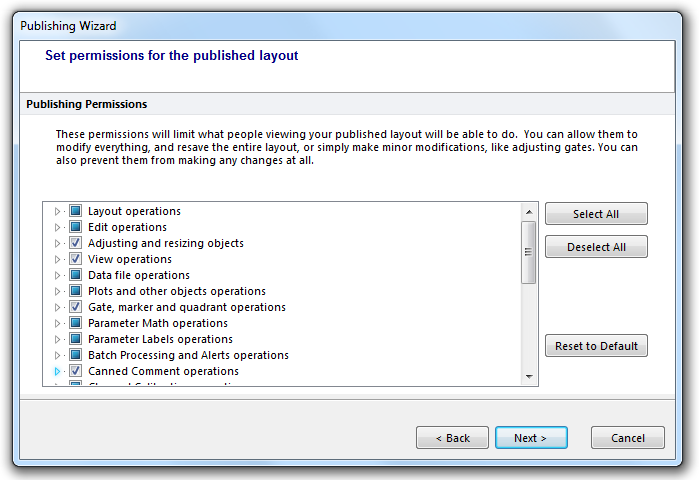This screenshot has height=480, width=699.
Task: Uncheck Adjusting and resizing objects checkbox
Action: coord(75,243)
